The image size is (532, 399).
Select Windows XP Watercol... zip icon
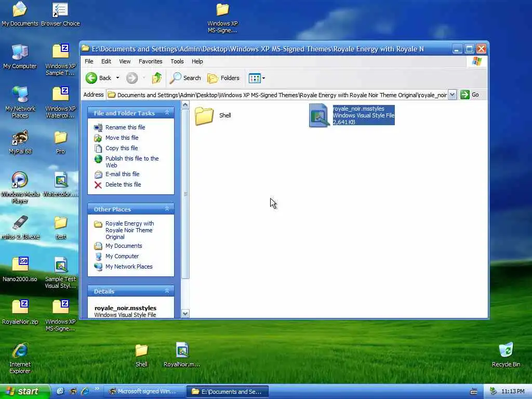coord(60,102)
